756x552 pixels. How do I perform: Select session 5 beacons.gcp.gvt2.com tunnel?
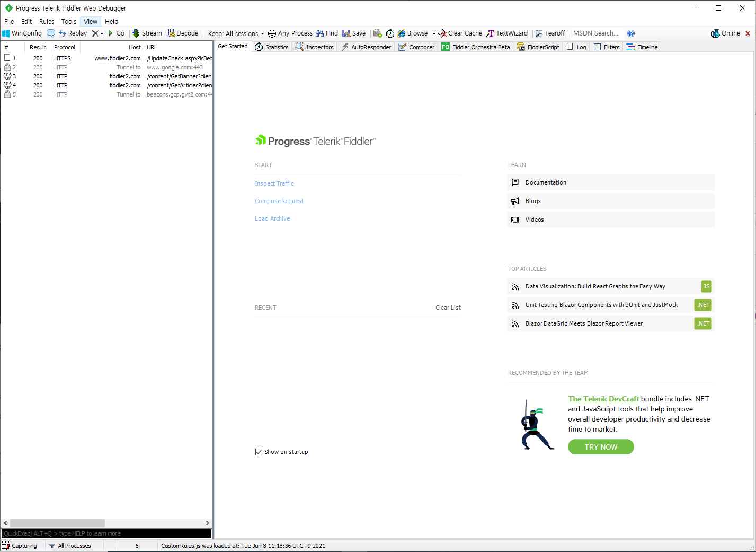click(106, 94)
